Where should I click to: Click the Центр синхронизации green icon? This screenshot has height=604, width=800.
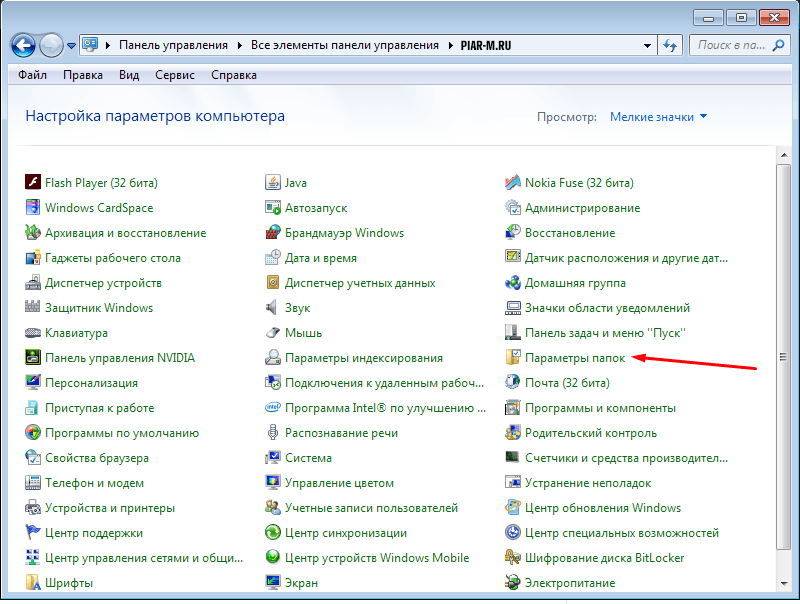pos(273,532)
